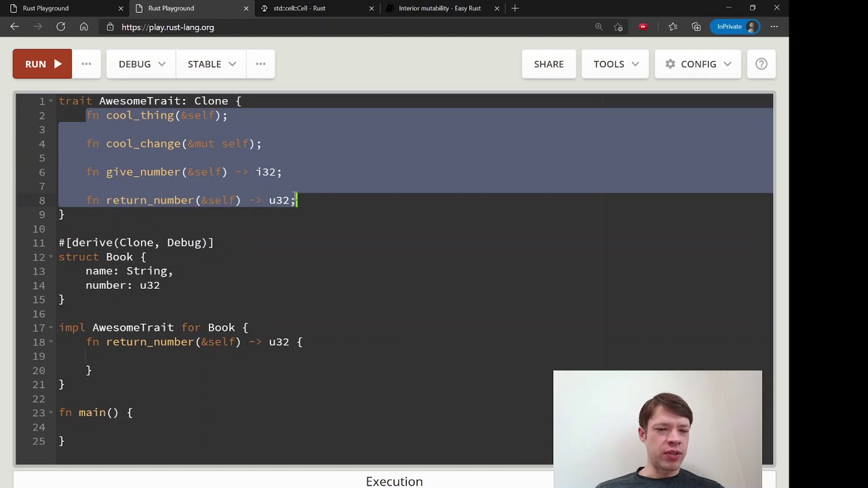
Task: Open the zoom magnifier icon in address bar
Action: point(599,26)
